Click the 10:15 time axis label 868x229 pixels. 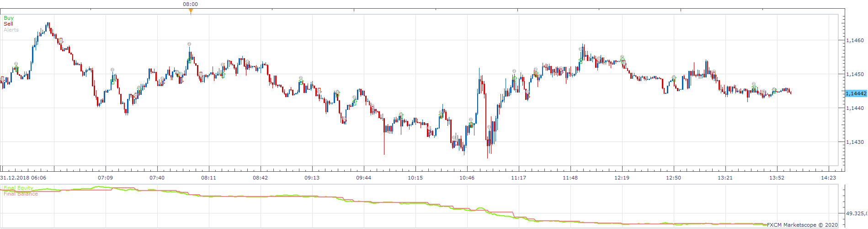coord(415,178)
